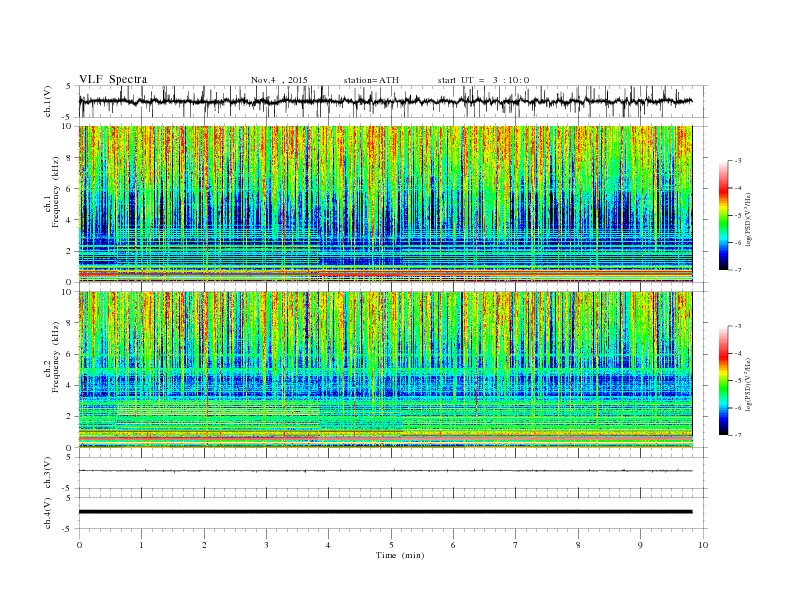Click time tick label "0" on bottom axis

79,545
